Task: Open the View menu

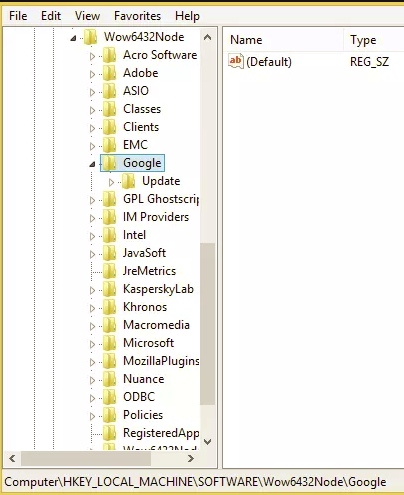Action: tap(87, 16)
